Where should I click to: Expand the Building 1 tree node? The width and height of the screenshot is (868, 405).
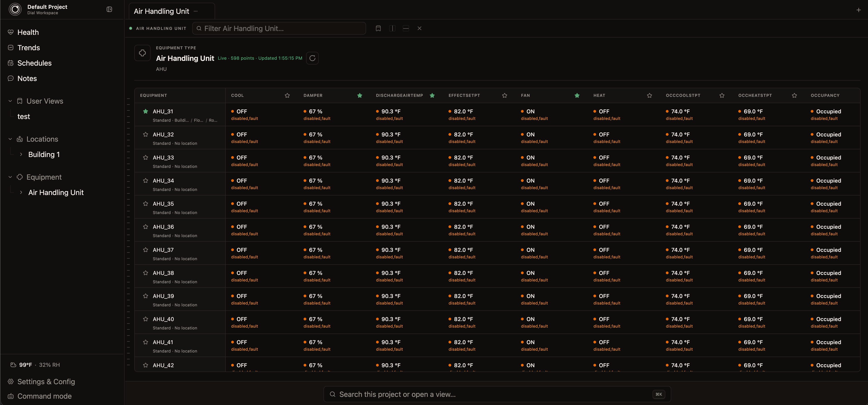pos(21,155)
